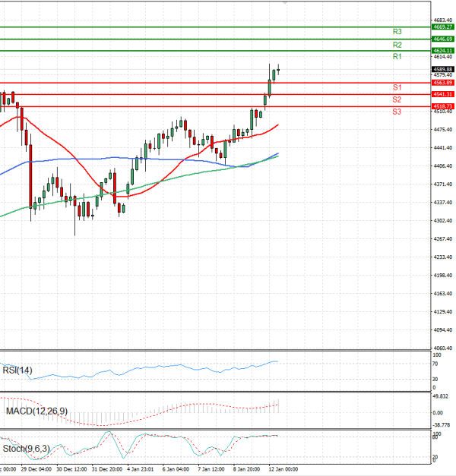
Task: Click the 6 Jan 04:00 time axis label
Action: pos(176,469)
